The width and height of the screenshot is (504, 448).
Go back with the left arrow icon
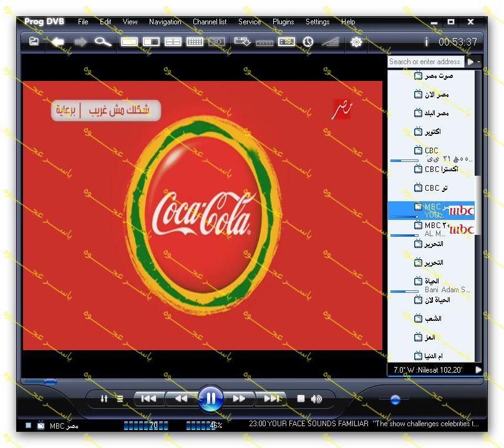(x=58, y=42)
